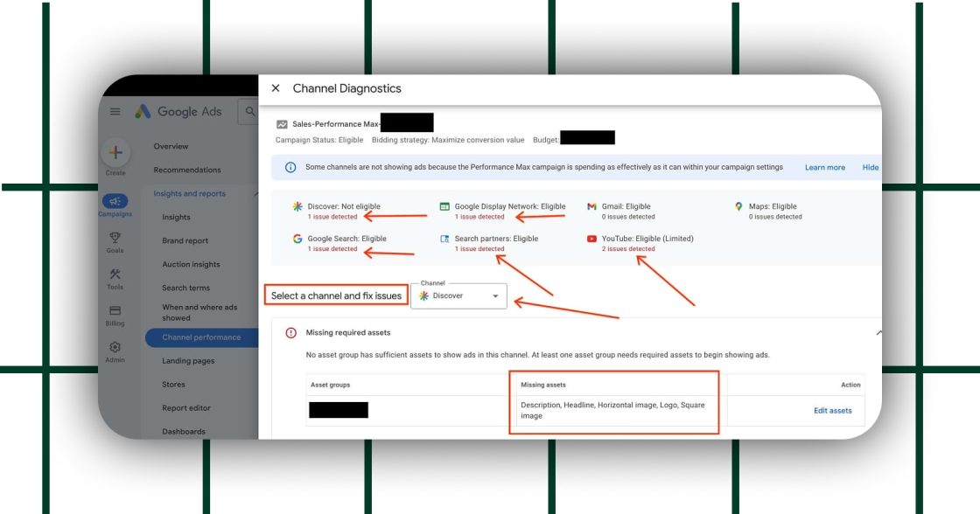Open Auction insights
The image size is (980, 514).
pos(191,264)
